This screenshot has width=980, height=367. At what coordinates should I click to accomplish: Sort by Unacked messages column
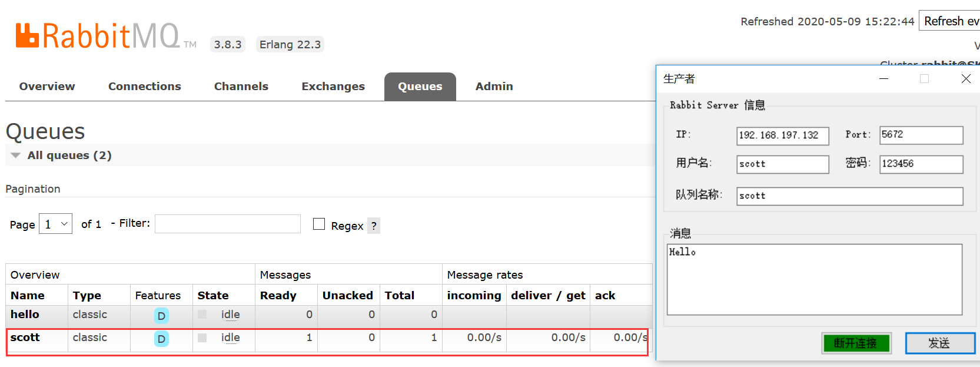(x=348, y=295)
